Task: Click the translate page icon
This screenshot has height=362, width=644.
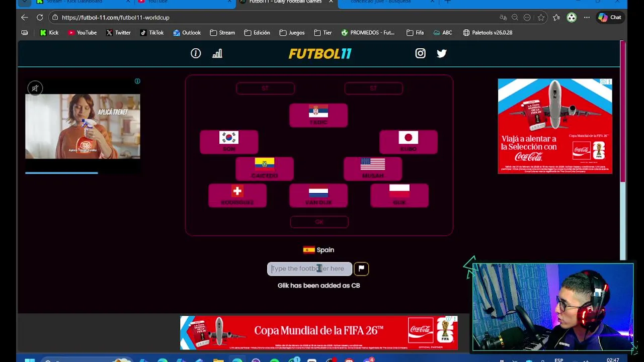Action: 503,17
